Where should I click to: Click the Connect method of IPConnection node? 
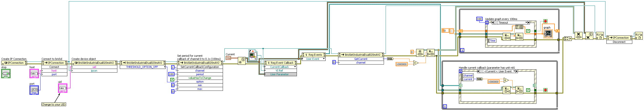click(54, 67)
